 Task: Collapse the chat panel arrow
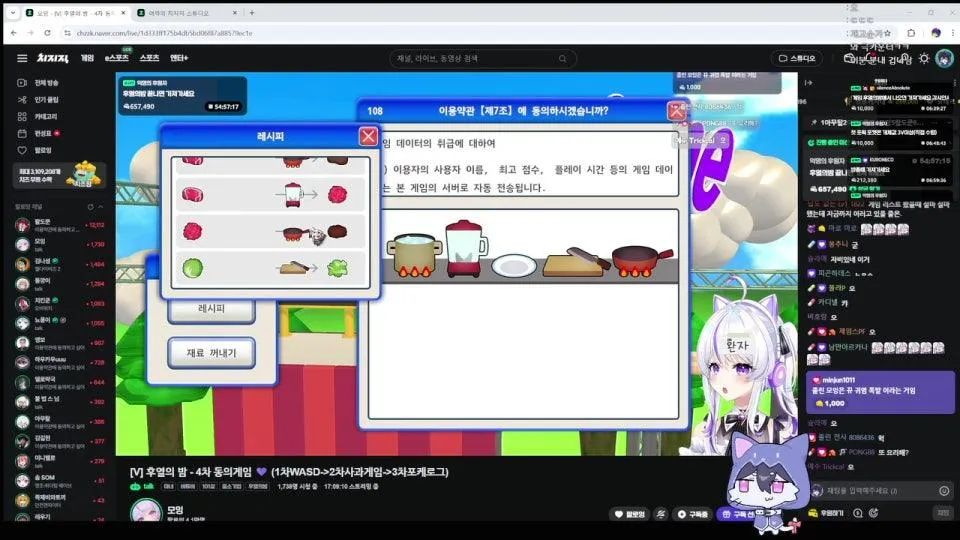coord(809,83)
